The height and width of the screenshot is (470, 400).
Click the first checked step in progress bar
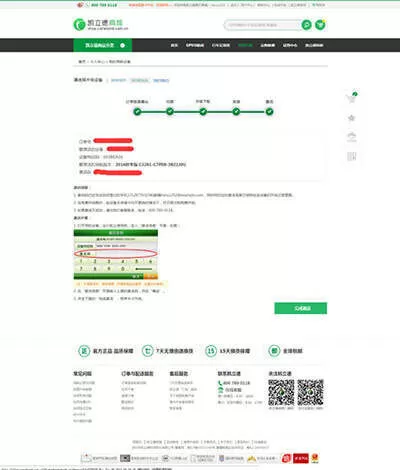pos(137,112)
